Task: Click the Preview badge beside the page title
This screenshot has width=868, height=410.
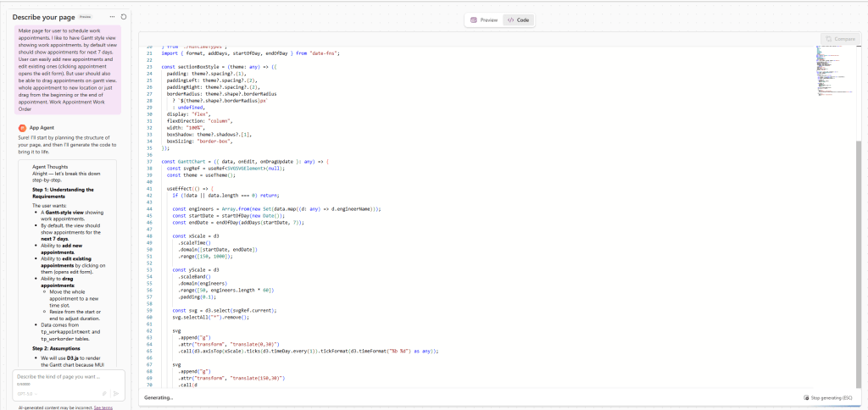Action: 86,16
